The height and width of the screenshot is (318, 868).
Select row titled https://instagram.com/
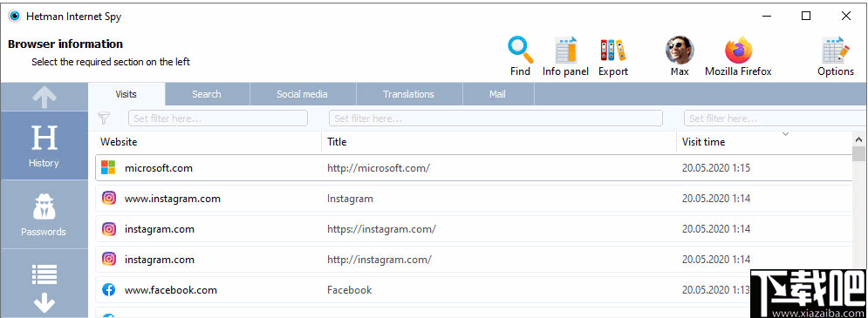tap(474, 229)
